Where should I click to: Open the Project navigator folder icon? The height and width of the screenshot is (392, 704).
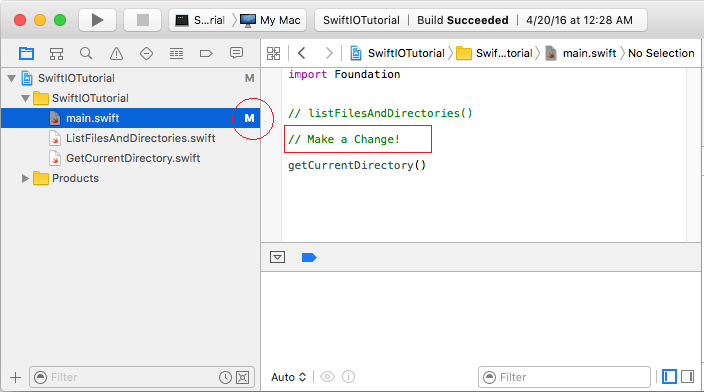(x=26, y=53)
